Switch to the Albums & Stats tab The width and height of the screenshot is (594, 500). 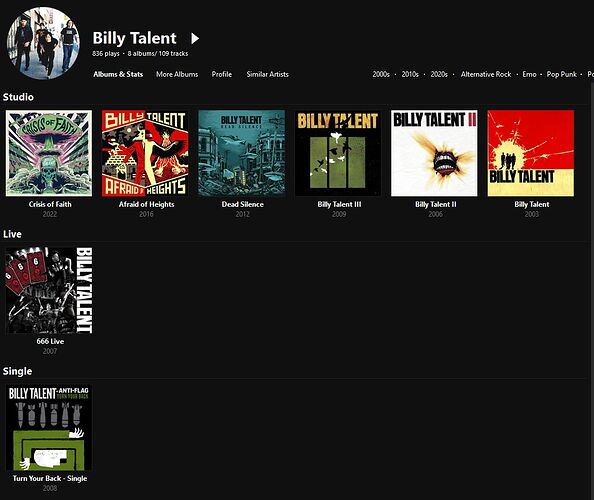pos(118,74)
